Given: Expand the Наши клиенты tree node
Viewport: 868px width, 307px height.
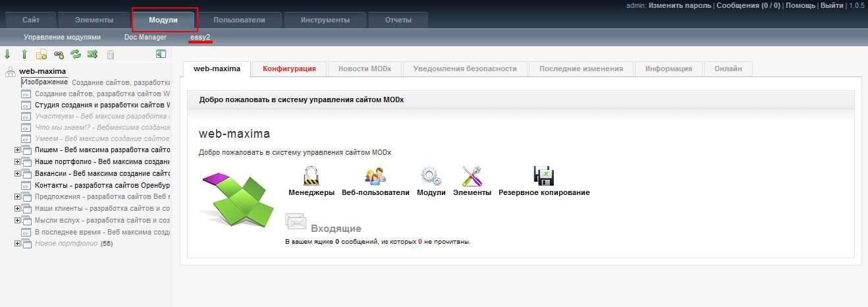Looking at the screenshot, I should pyautogui.click(x=18, y=208).
